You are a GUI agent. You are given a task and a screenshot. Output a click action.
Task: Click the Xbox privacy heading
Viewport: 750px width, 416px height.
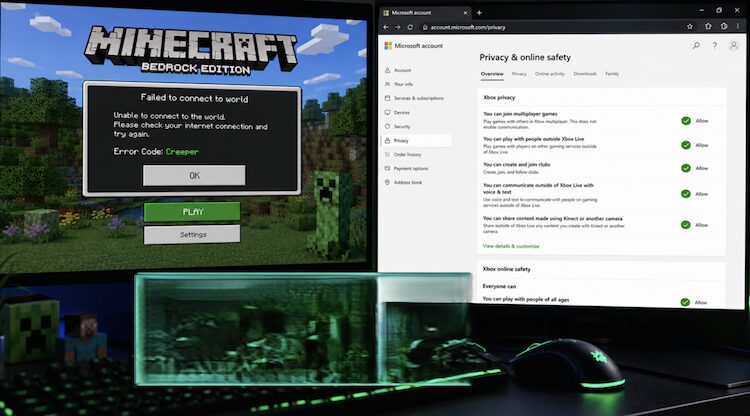(499, 98)
